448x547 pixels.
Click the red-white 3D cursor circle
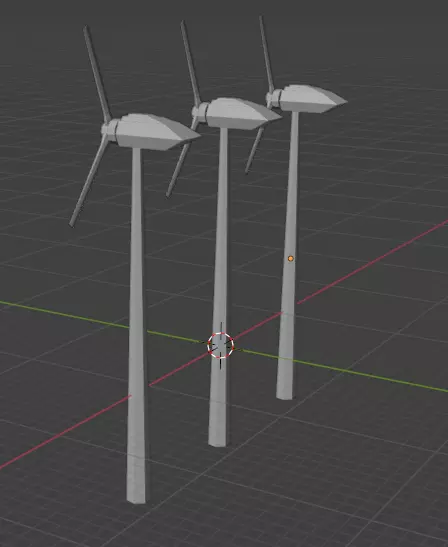click(221, 345)
